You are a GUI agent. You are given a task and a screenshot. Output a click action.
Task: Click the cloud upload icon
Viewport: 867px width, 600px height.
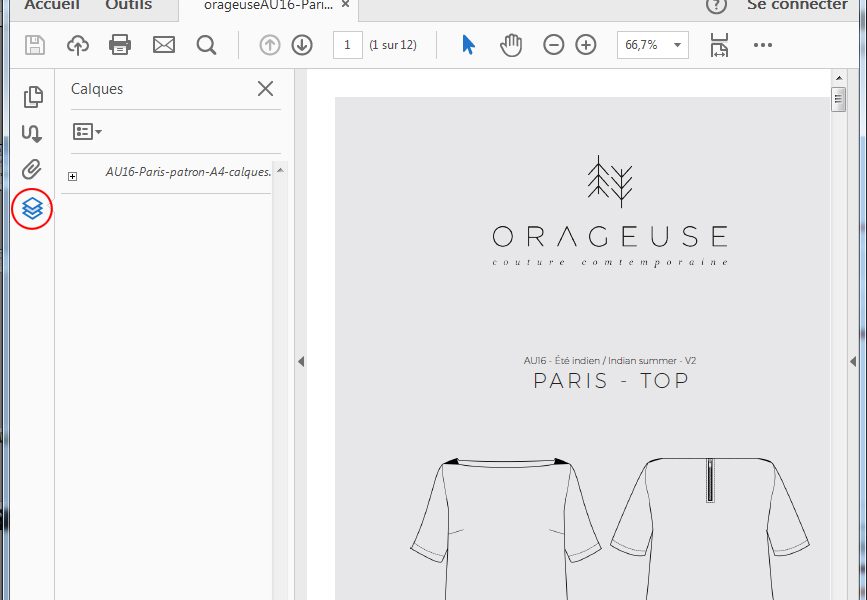pyautogui.click(x=78, y=45)
